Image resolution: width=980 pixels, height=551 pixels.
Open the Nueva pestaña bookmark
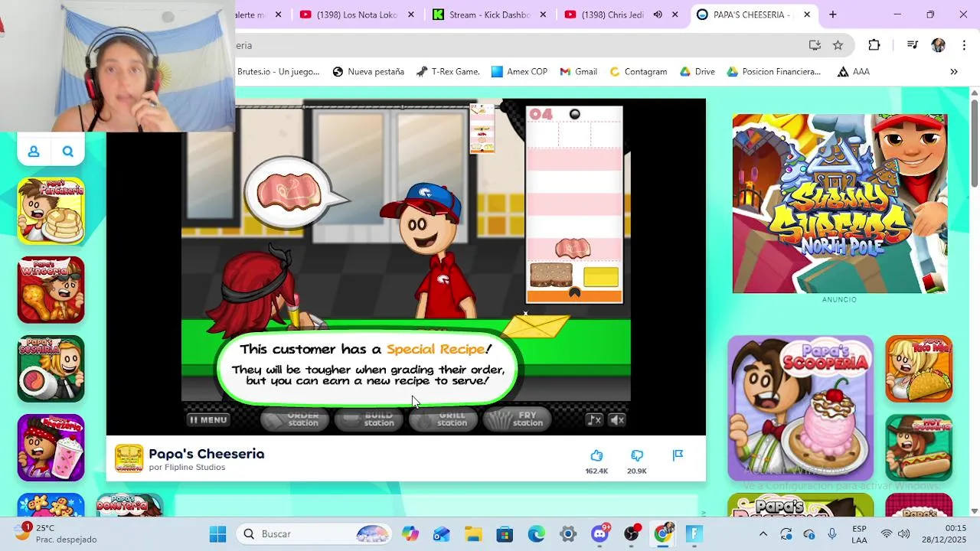368,72
